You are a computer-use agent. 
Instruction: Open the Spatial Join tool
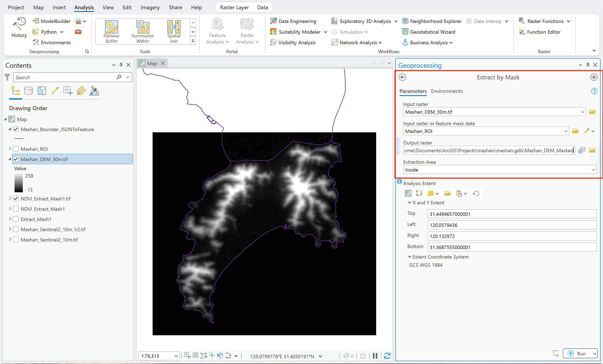point(174,32)
